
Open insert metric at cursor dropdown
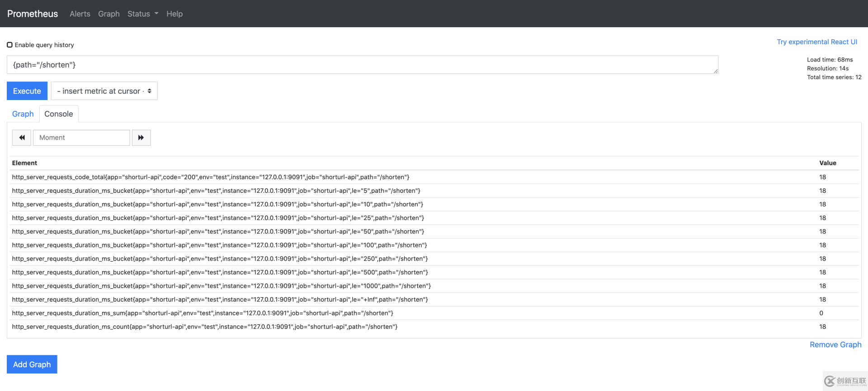pos(104,91)
